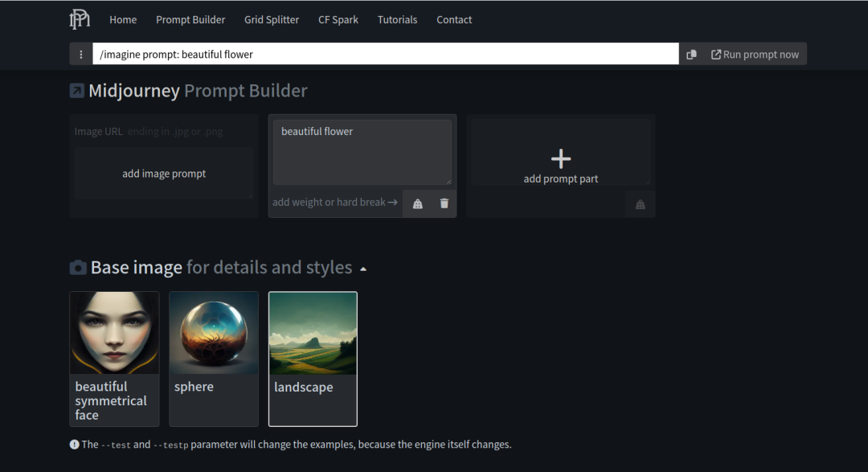The image size is (868, 472).
Task: Click the weight icon for beautiful flower part
Action: [417, 203]
